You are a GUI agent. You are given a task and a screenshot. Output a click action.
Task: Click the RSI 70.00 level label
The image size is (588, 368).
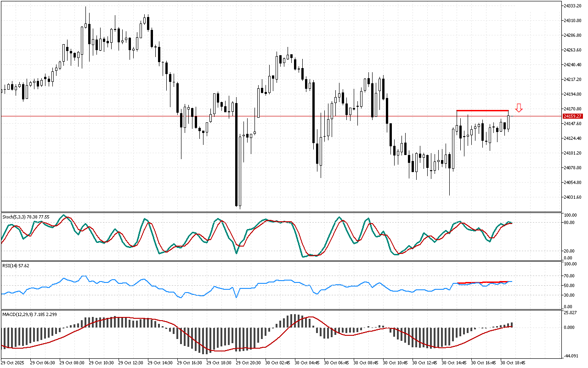tap(570, 276)
